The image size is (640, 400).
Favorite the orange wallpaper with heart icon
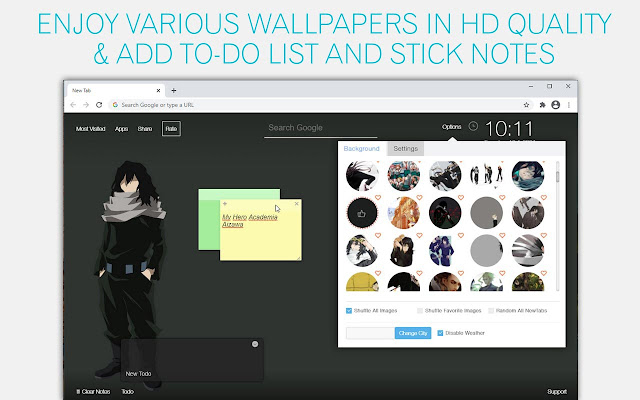click(419, 198)
